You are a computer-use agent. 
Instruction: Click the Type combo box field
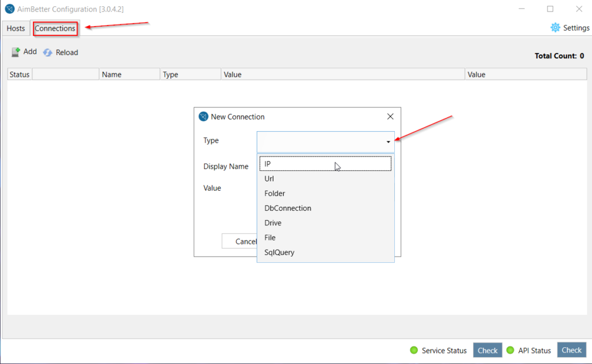click(325, 142)
